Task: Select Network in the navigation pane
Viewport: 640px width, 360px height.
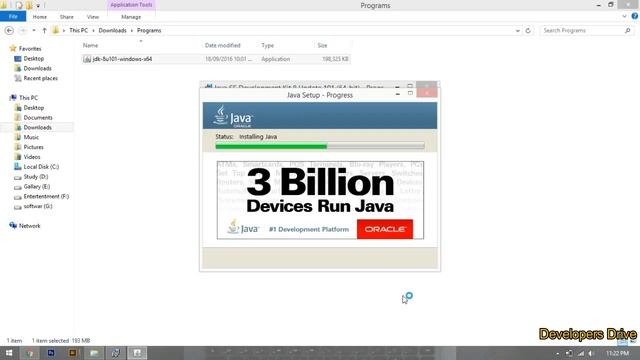Action: [29, 226]
